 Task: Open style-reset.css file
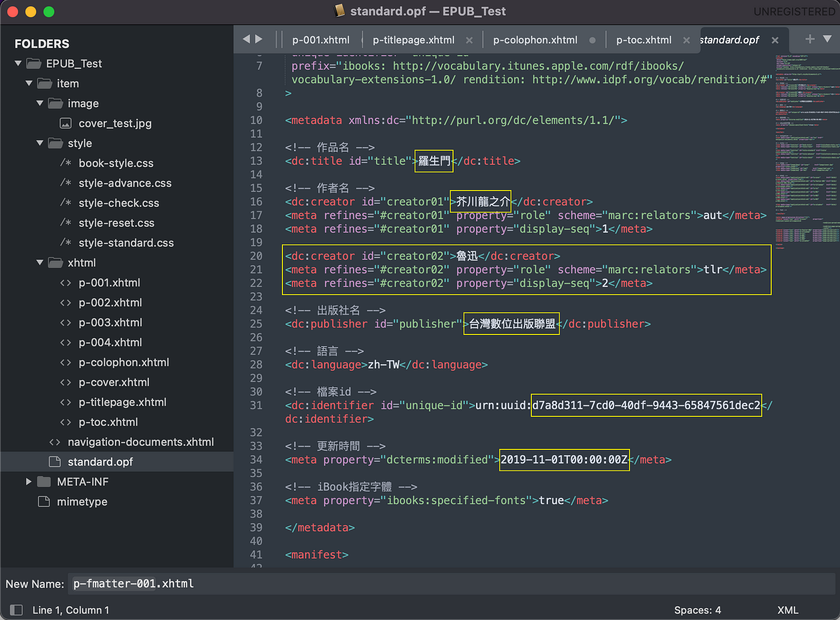pos(117,223)
